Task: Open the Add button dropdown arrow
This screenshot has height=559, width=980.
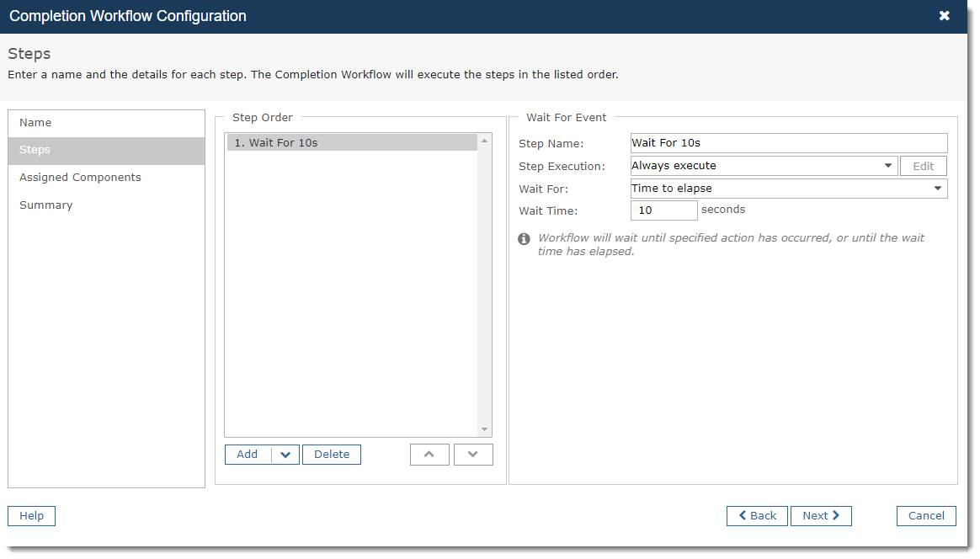Action: point(285,455)
